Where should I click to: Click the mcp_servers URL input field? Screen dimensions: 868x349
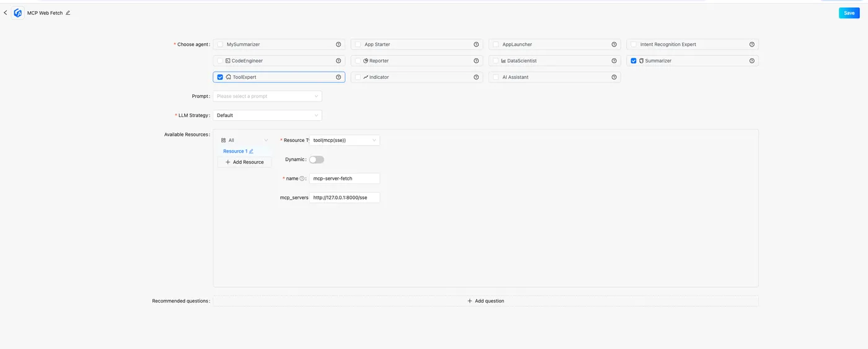coord(345,198)
